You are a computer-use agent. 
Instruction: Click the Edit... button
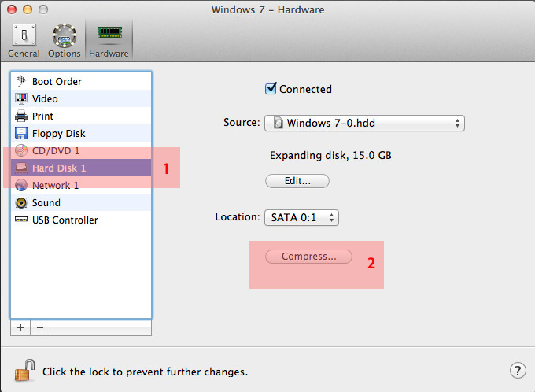click(x=297, y=181)
